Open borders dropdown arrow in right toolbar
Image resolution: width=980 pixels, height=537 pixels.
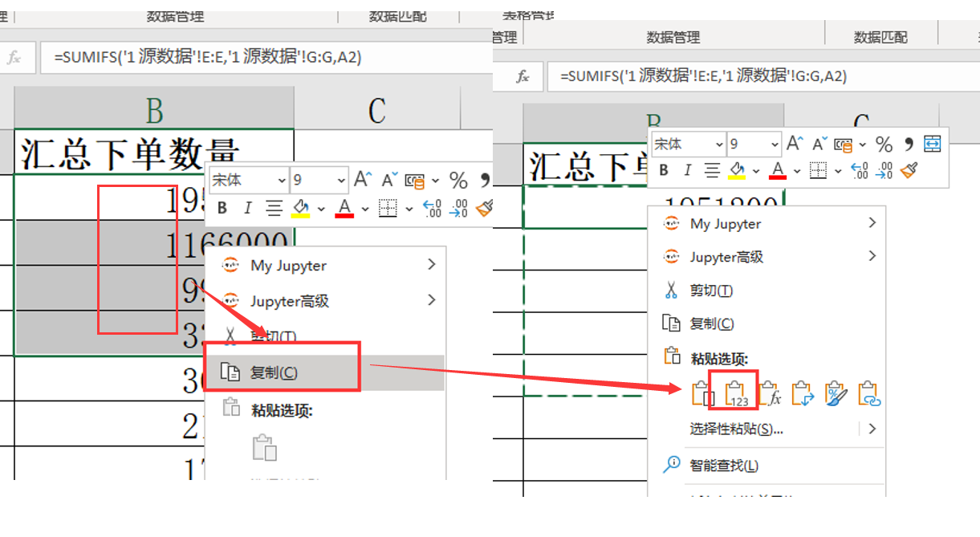[839, 171]
